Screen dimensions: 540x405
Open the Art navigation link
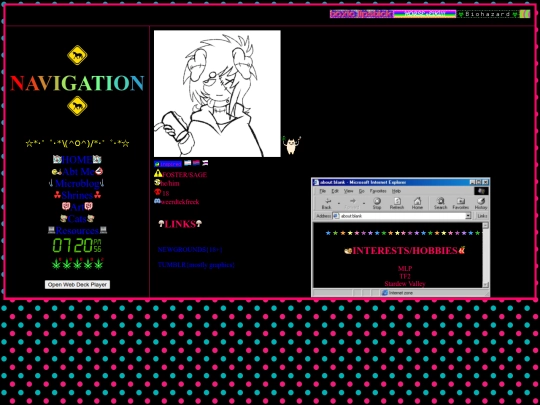[77, 207]
